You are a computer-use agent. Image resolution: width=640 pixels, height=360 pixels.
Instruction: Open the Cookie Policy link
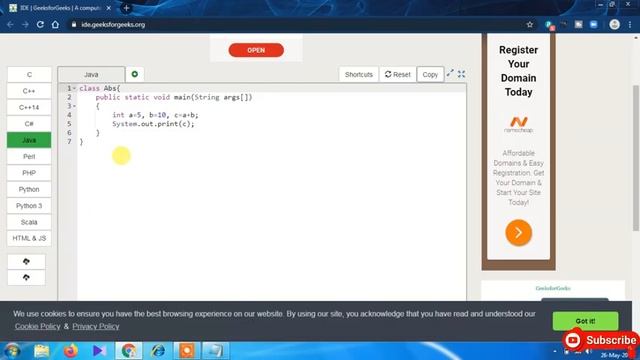click(x=38, y=327)
